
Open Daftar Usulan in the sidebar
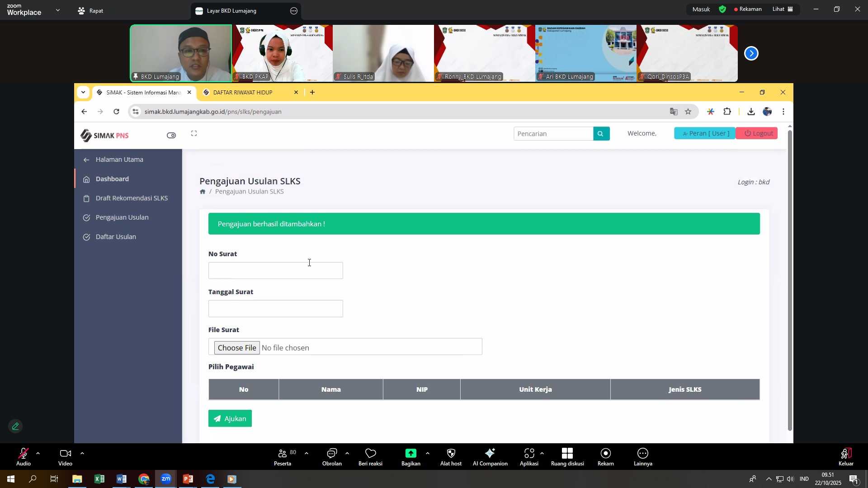click(x=116, y=237)
